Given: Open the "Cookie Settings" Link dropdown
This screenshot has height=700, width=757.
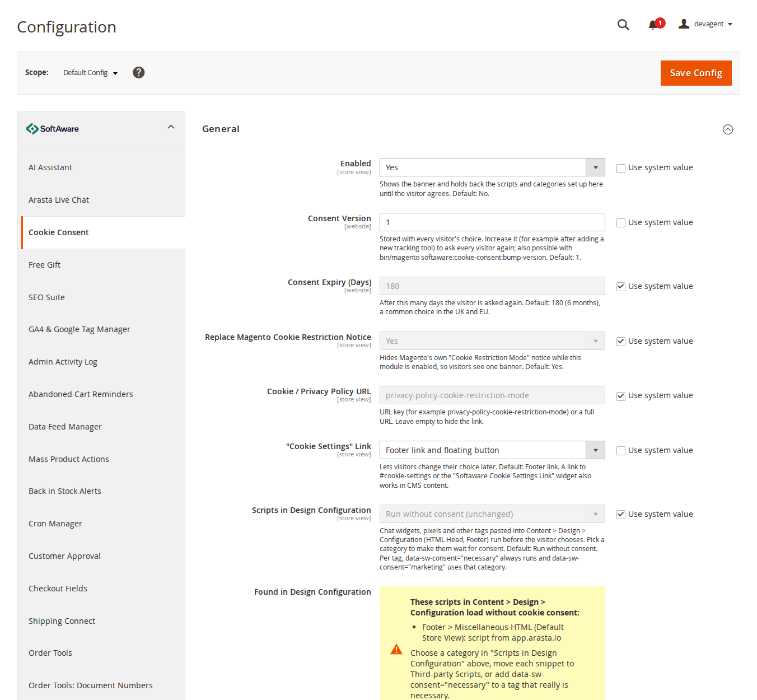Looking at the screenshot, I should (492, 450).
